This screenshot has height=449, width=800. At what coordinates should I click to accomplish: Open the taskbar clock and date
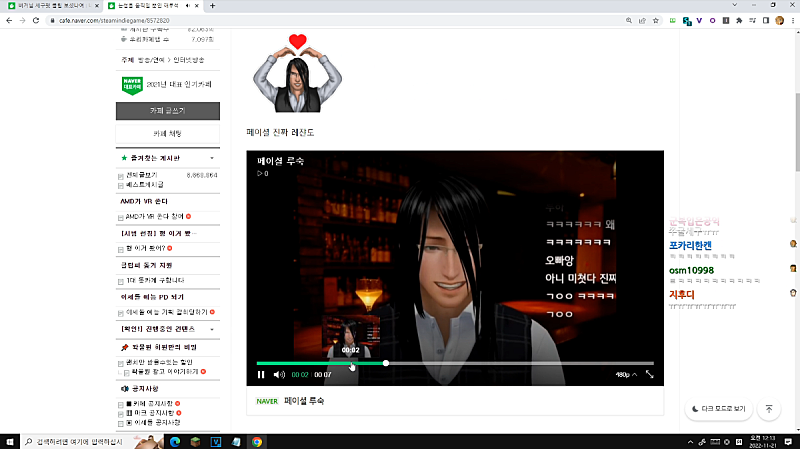pos(763,442)
